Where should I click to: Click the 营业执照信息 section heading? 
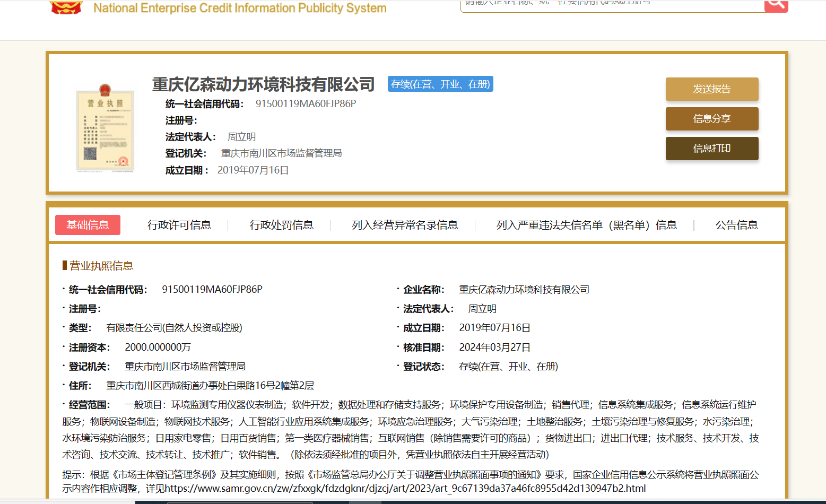pyautogui.click(x=101, y=266)
